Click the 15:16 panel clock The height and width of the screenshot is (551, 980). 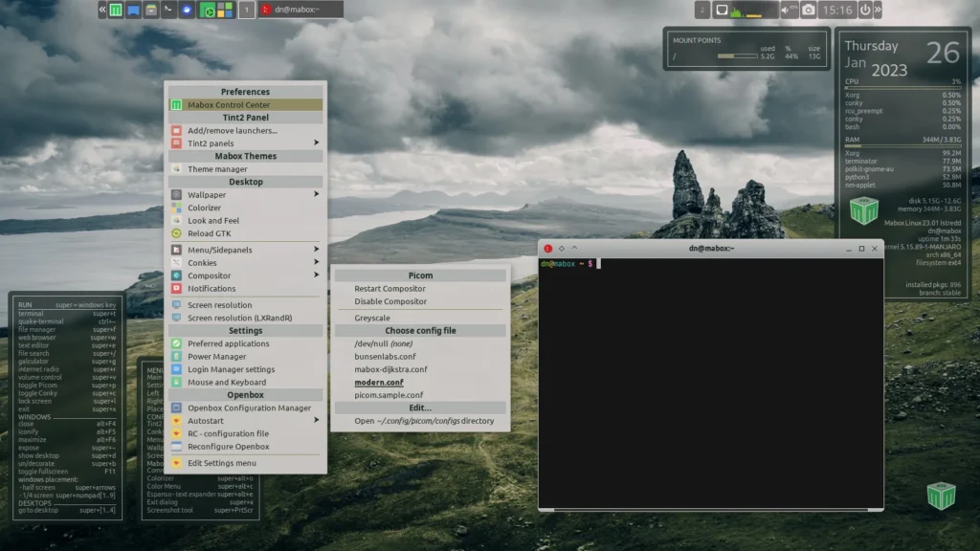(x=836, y=10)
